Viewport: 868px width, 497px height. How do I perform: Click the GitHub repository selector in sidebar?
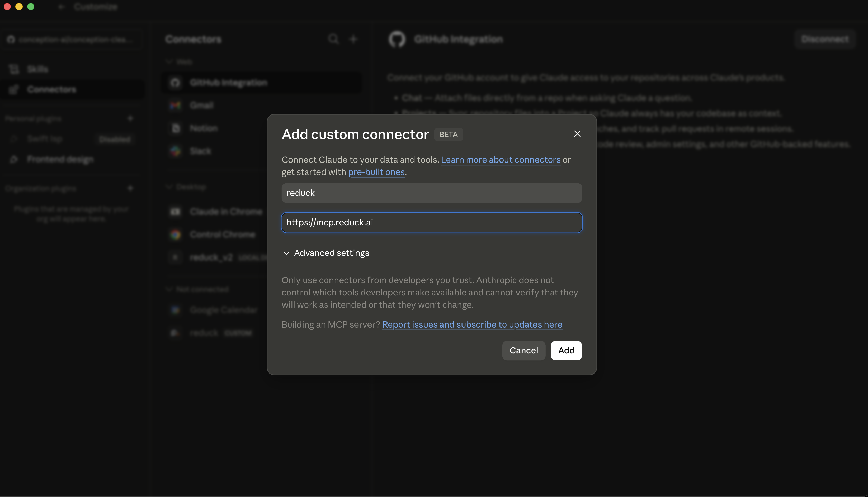coord(72,40)
